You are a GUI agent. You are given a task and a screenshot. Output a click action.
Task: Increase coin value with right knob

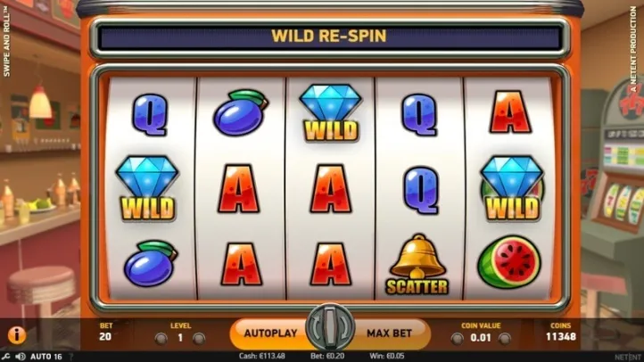tap(504, 339)
